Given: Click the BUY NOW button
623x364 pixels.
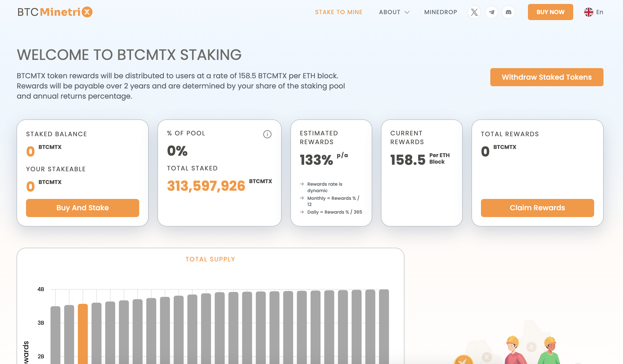Looking at the screenshot, I should tap(550, 12).
